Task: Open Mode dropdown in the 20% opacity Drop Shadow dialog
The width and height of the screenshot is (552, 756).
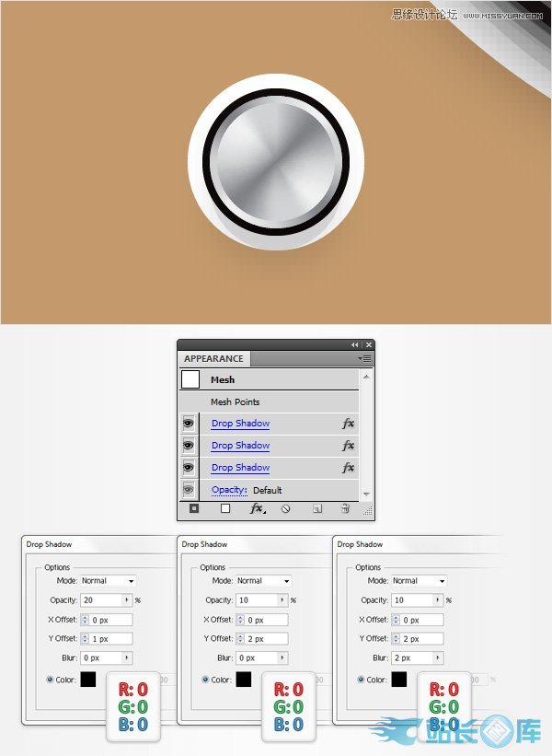Action: [108, 581]
